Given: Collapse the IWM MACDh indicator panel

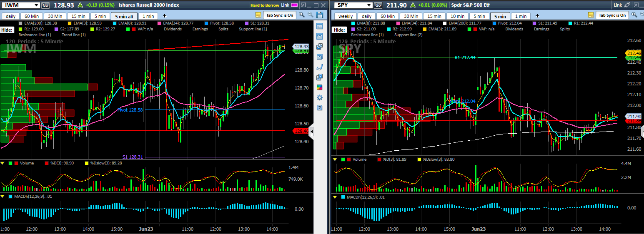Looking at the screenshot, I should tap(3, 196).
